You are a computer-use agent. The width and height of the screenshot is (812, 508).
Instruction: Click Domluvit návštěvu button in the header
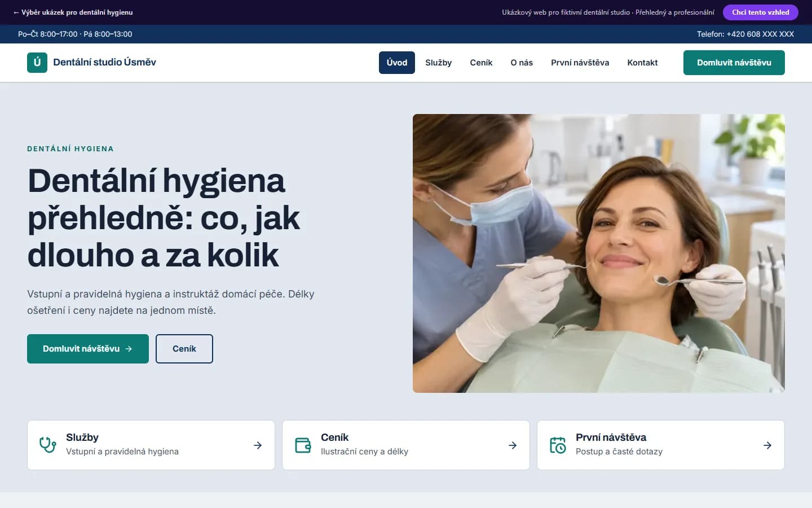coord(734,63)
